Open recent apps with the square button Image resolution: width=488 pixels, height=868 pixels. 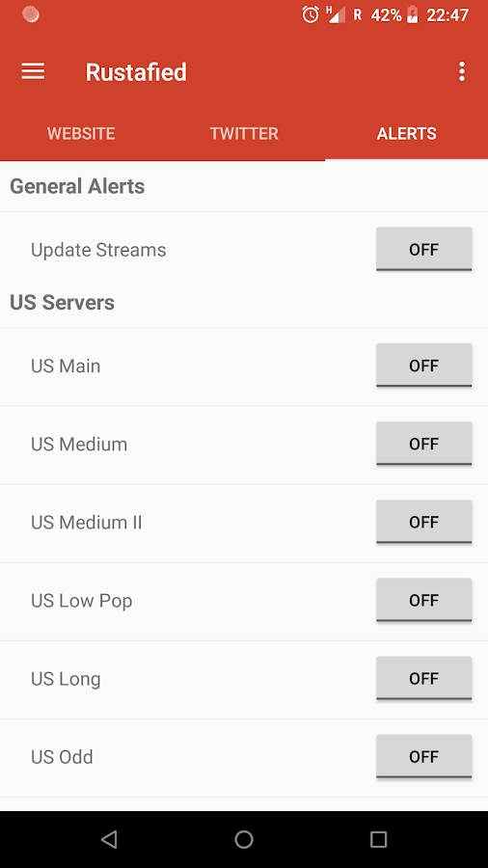tap(378, 839)
